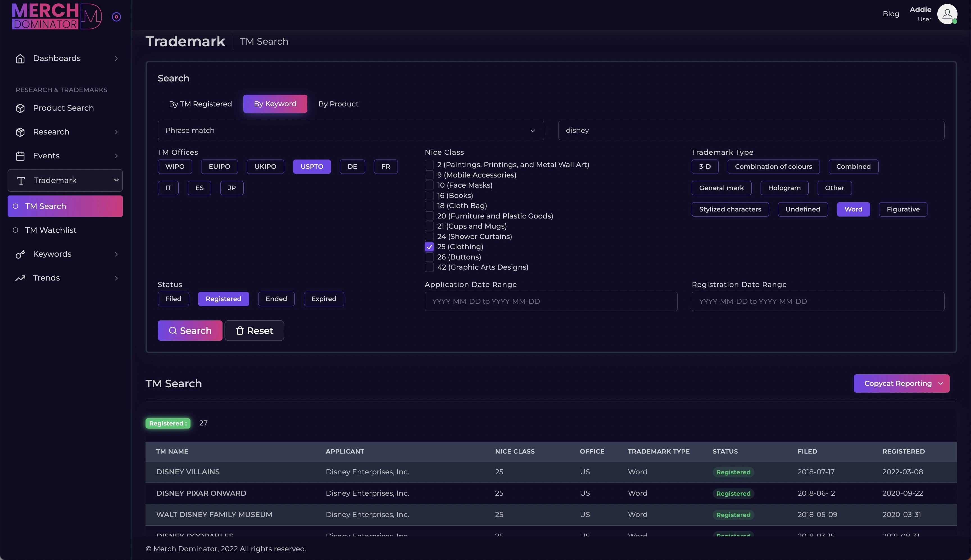Click Addie's user avatar icon
The image size is (971, 560).
947,14
